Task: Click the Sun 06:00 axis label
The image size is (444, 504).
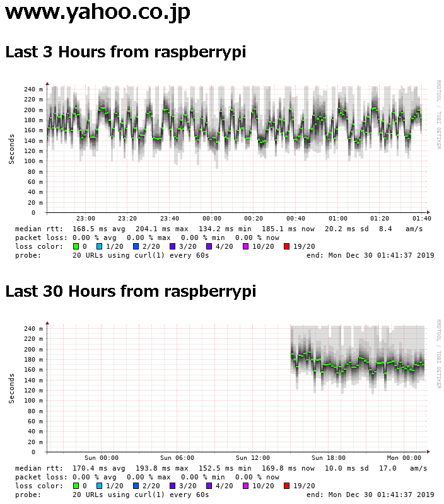Action: [177, 458]
